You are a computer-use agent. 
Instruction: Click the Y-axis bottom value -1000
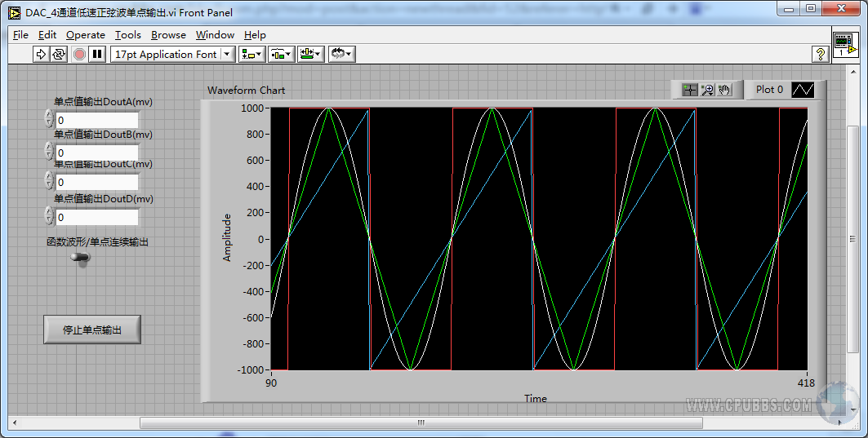pos(251,370)
